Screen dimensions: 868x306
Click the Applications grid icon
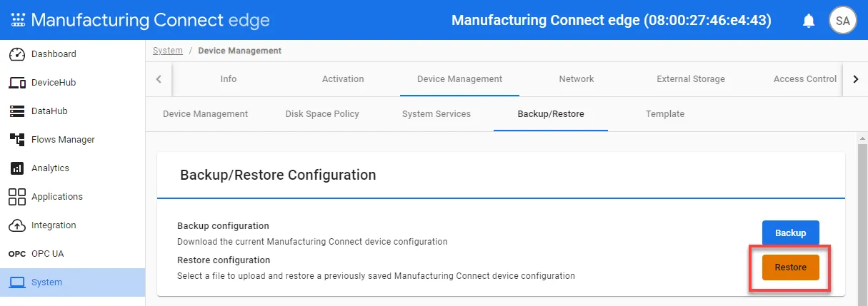click(17, 197)
